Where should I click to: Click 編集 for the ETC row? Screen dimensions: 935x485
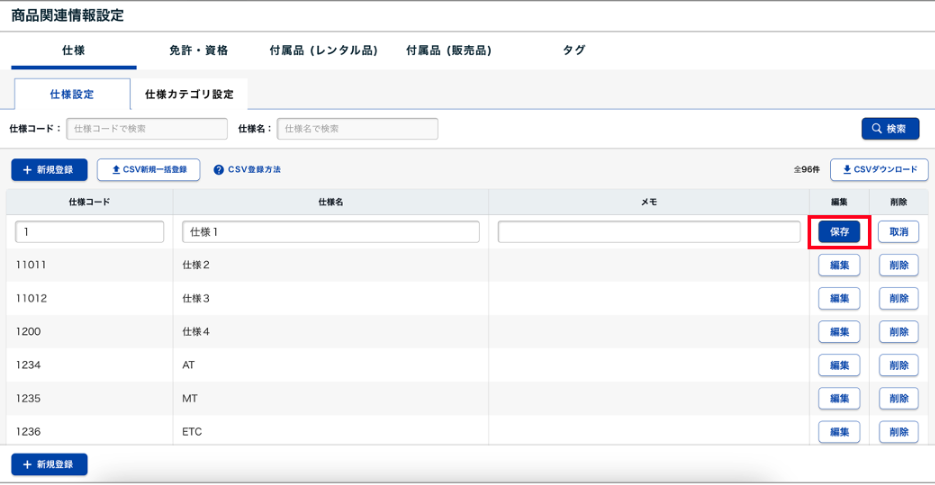[839, 432]
